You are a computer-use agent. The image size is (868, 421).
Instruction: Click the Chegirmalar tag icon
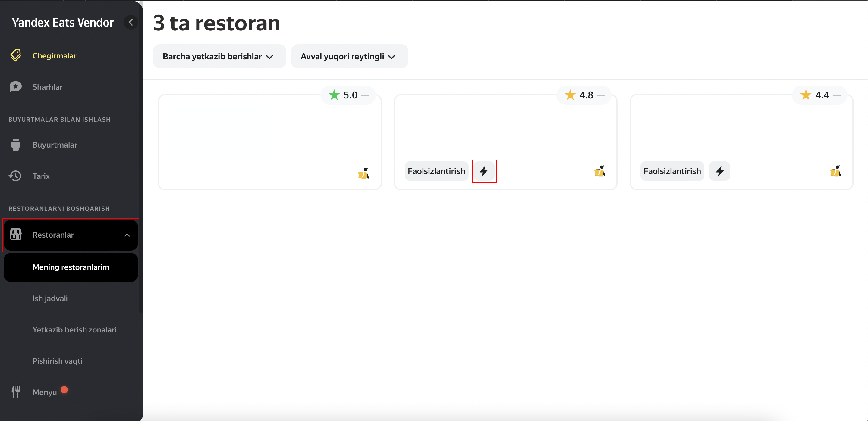coord(15,56)
